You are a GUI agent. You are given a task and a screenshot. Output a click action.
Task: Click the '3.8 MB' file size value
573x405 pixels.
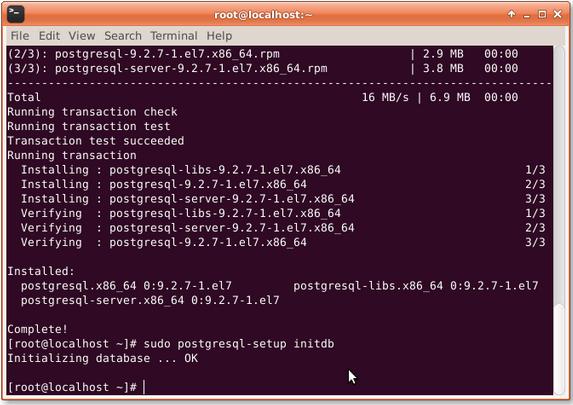pyautogui.click(x=443, y=68)
